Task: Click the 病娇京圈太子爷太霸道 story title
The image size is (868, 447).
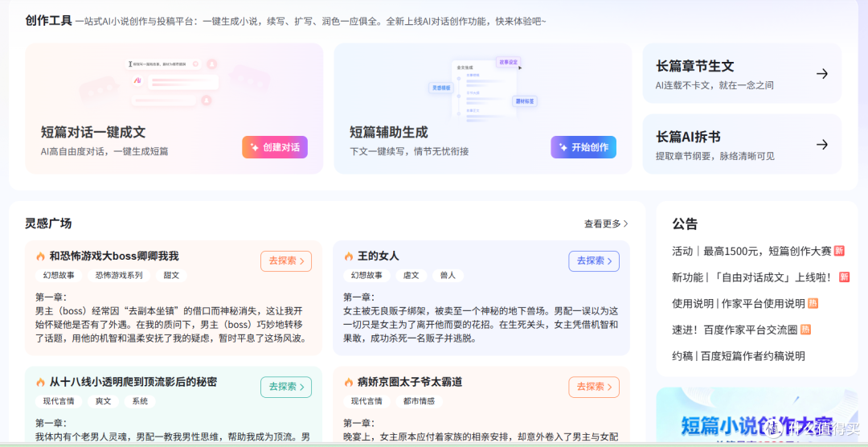Action: click(x=410, y=382)
